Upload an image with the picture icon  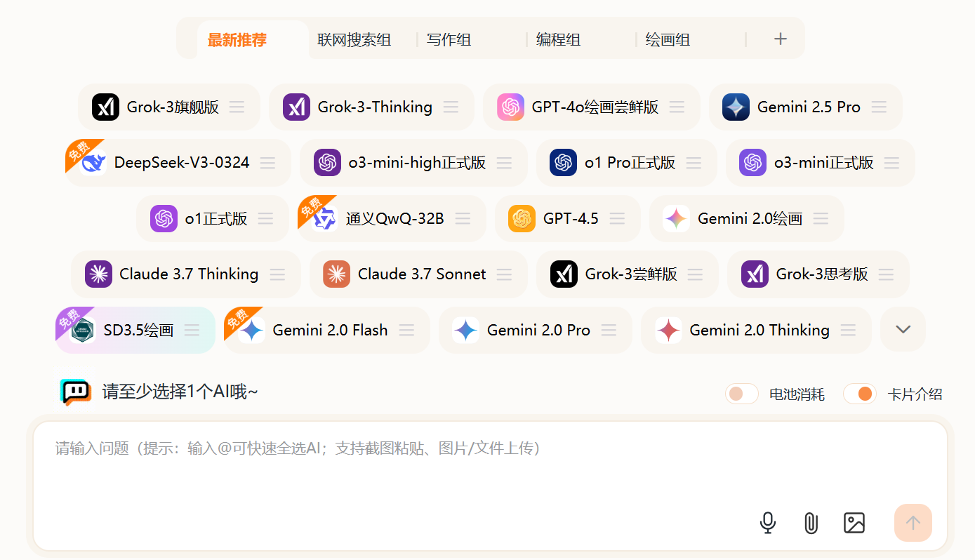pyautogui.click(x=854, y=523)
